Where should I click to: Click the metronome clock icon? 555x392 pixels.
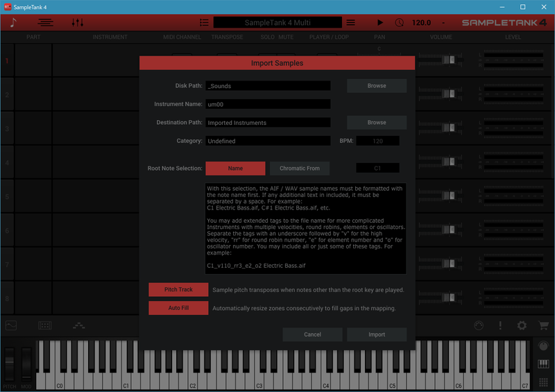tap(399, 23)
